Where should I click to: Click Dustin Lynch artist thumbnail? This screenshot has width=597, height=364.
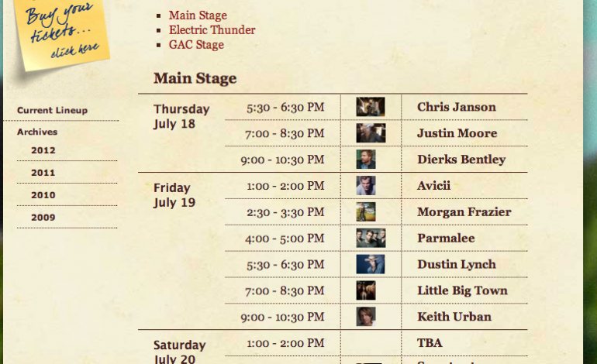click(x=370, y=264)
